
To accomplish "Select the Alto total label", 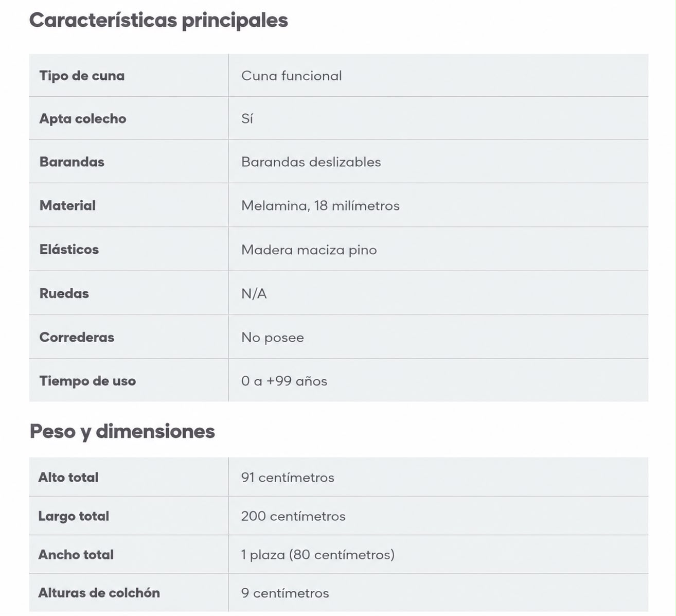I will click(68, 477).
